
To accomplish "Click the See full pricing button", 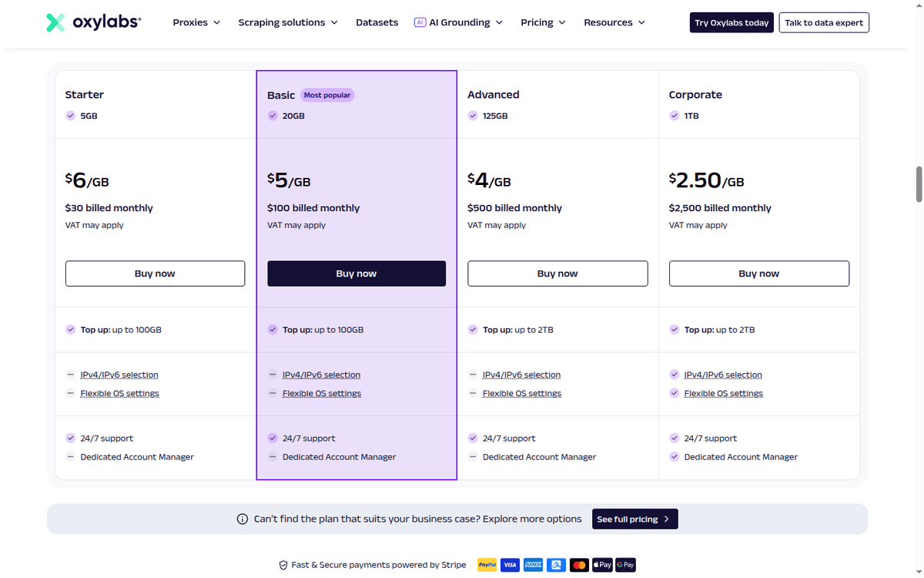I will pyautogui.click(x=635, y=519).
